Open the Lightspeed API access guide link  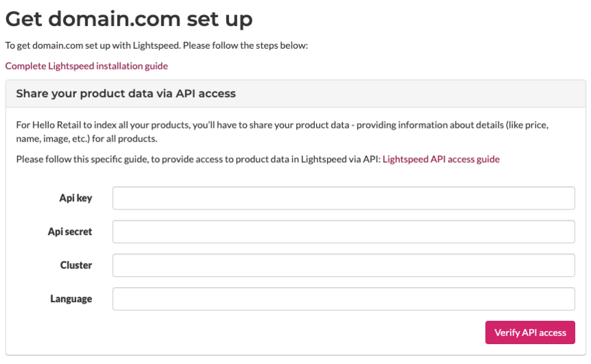(441, 159)
